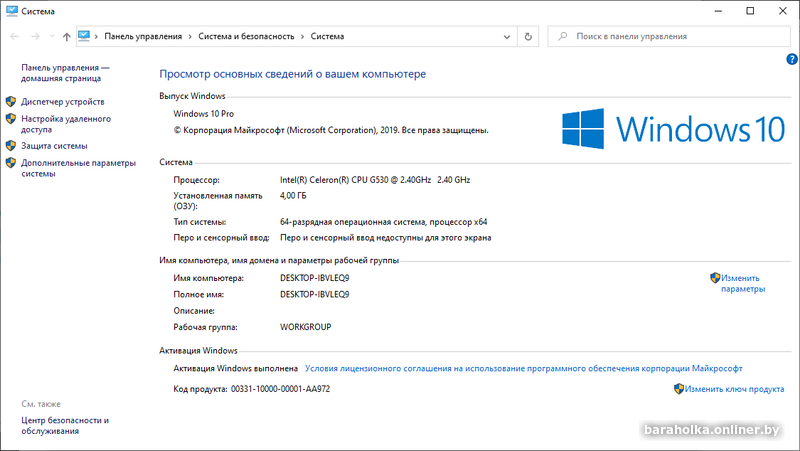Maximize the Система window
The width and height of the screenshot is (800, 451).
click(750, 11)
